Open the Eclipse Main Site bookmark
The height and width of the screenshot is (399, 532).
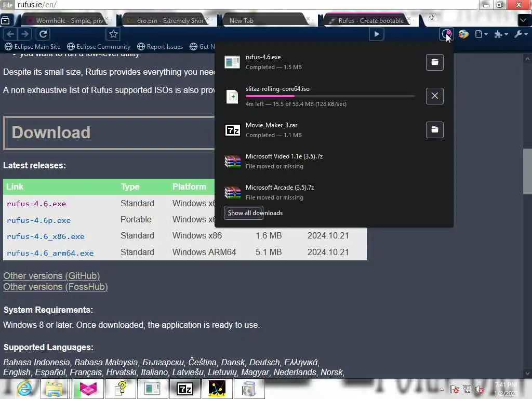(33, 46)
